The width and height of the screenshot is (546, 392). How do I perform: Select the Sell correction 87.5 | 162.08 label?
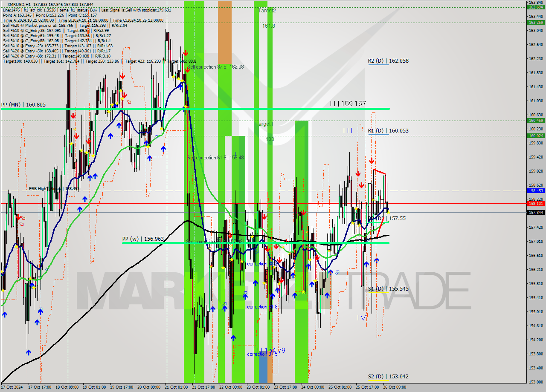coord(215,67)
